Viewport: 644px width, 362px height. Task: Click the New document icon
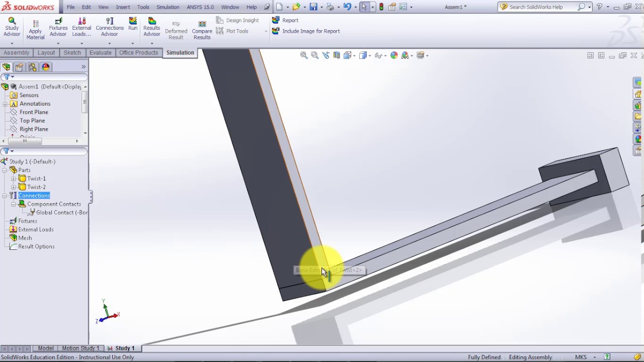279,7
